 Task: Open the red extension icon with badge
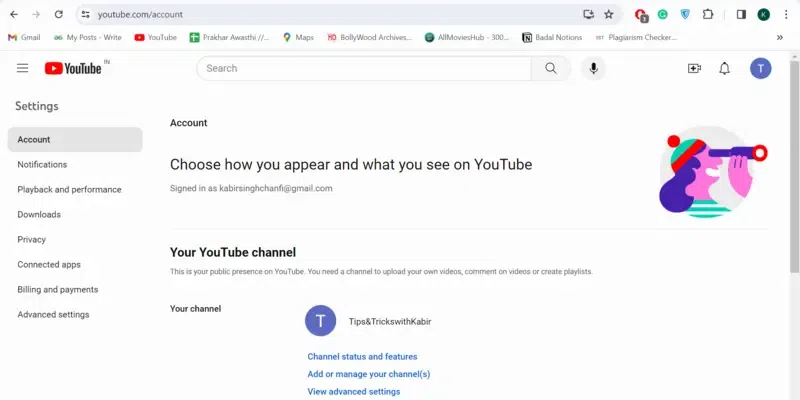point(641,15)
